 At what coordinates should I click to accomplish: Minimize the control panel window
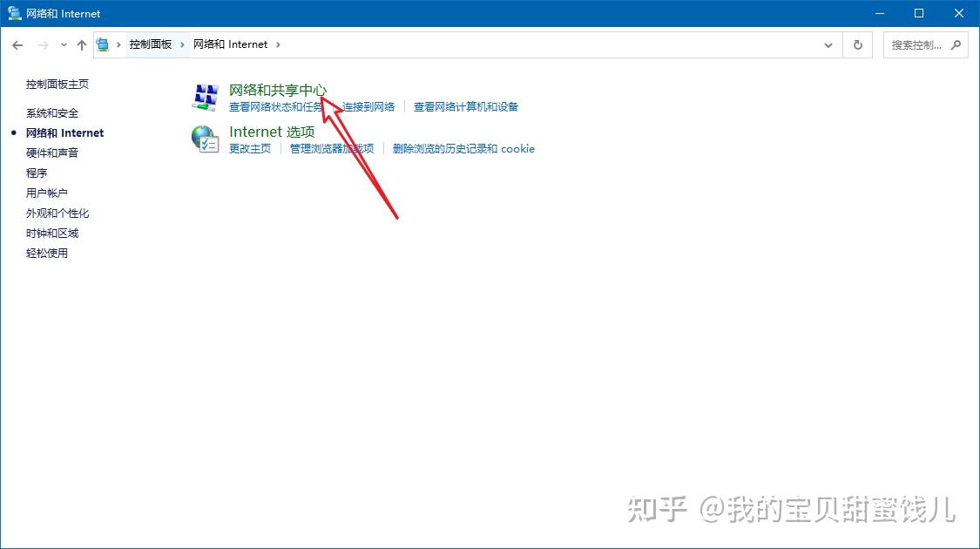879,13
